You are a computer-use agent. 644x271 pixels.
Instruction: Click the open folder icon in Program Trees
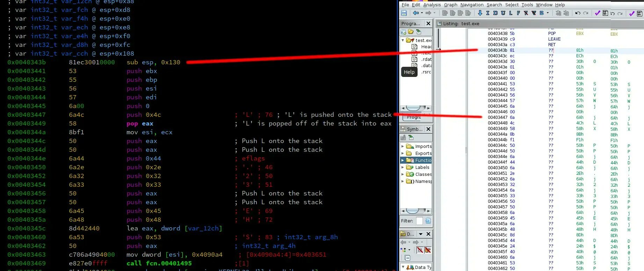411,32
